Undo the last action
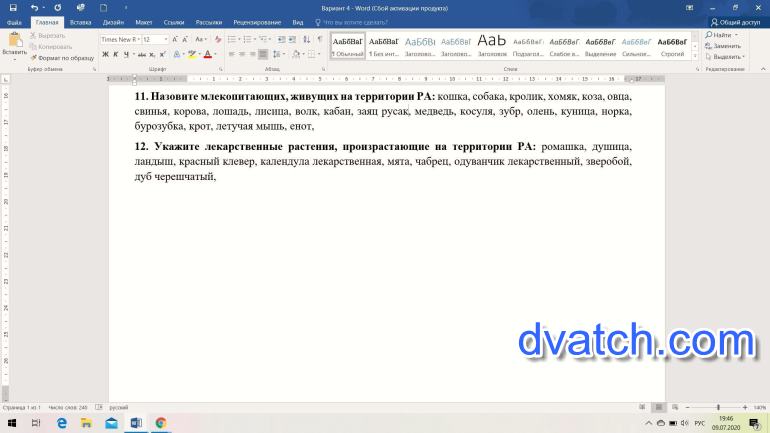770x433 pixels. [x=34, y=7]
